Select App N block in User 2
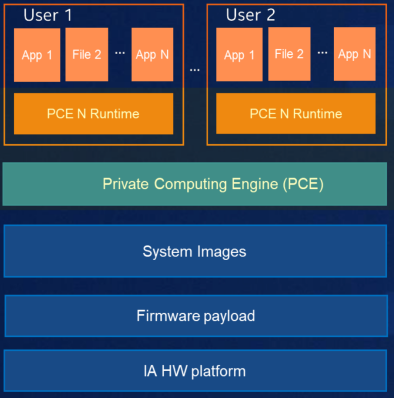This screenshot has height=398, width=394. click(355, 54)
